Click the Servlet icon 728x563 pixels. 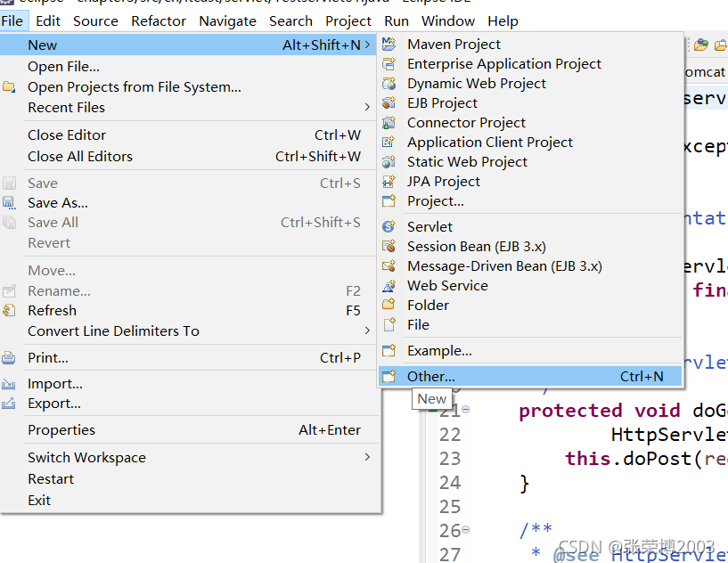tap(389, 227)
